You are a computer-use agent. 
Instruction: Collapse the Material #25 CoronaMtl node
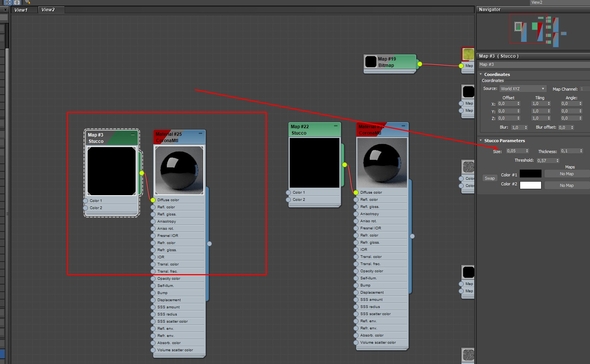pos(200,134)
